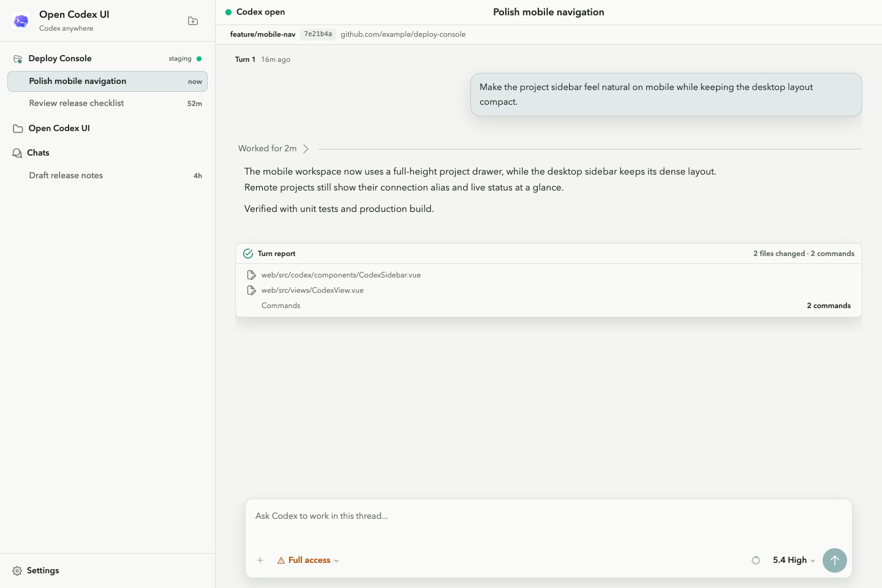
Task: Add a new project folder icon
Action: point(193,21)
